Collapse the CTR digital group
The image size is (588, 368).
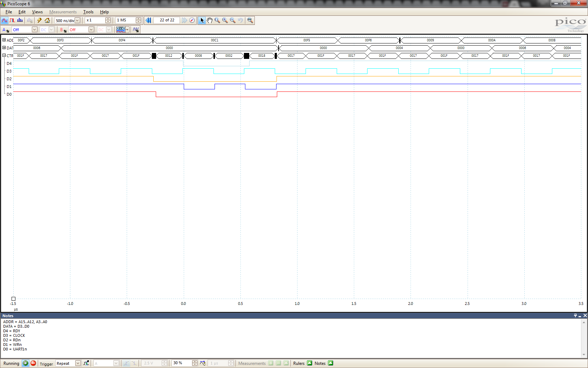(4, 55)
